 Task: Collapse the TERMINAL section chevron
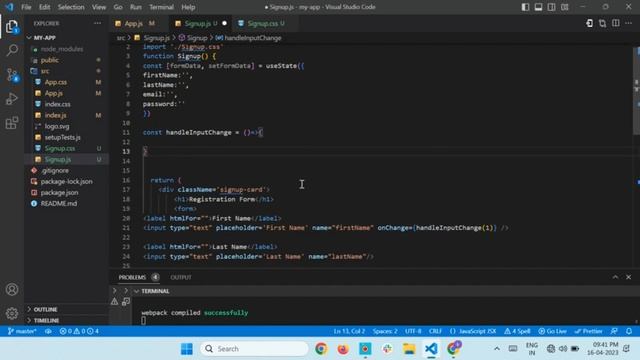coord(136,291)
